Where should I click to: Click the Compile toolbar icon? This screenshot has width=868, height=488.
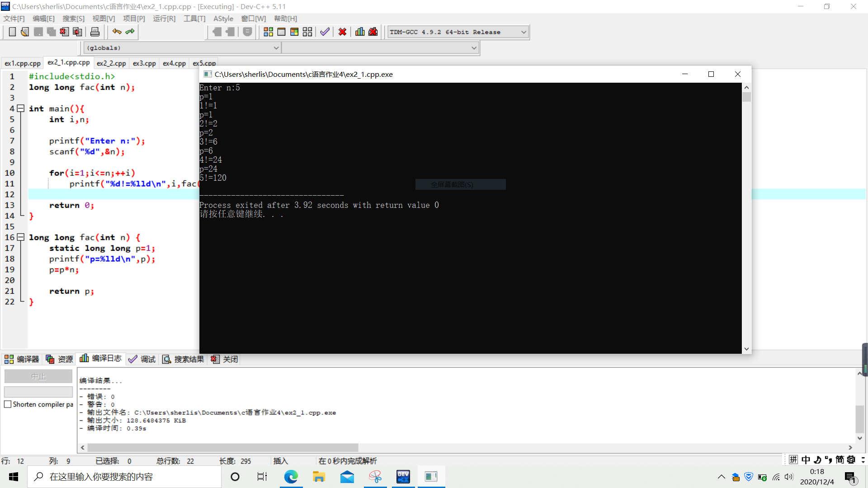pyautogui.click(x=268, y=32)
